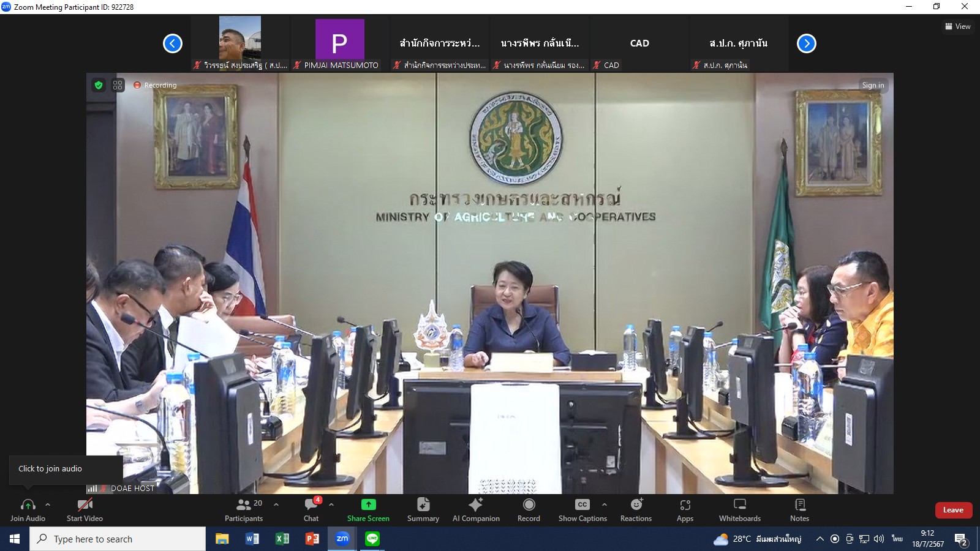Open AI Companion

click(476, 510)
